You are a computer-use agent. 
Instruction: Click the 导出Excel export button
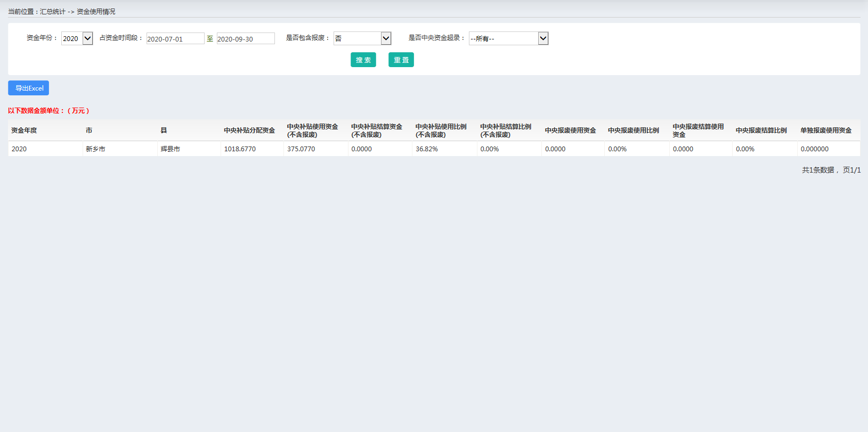(29, 88)
